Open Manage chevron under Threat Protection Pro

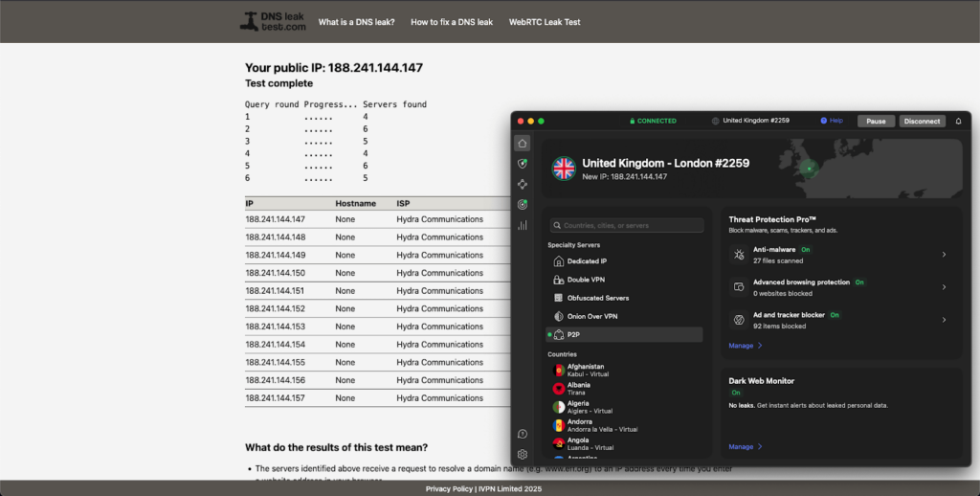tap(760, 346)
